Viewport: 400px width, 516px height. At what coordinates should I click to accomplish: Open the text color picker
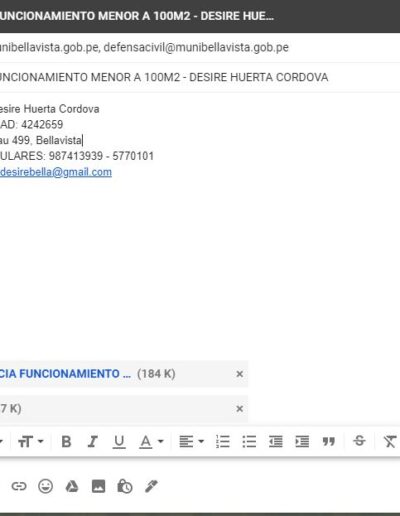[x=151, y=442]
